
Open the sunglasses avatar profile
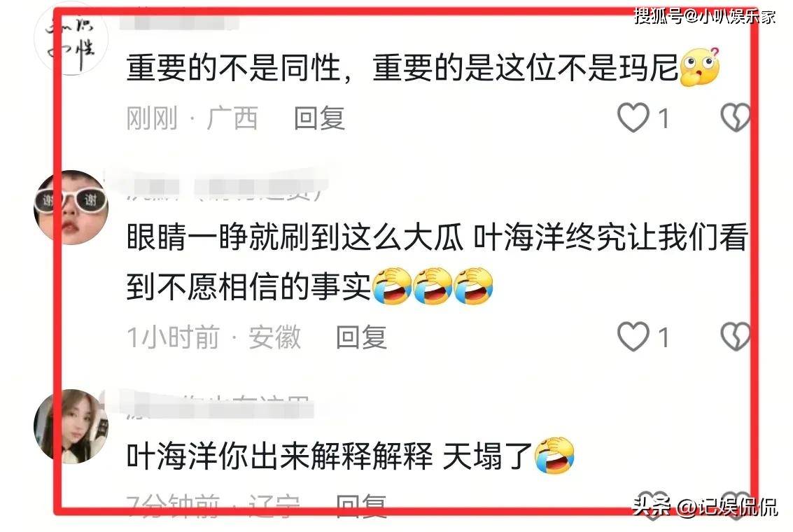pos(71,207)
